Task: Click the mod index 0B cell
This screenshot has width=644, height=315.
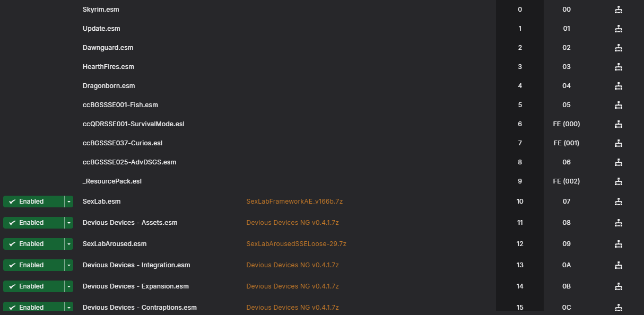Action: pyautogui.click(x=567, y=286)
